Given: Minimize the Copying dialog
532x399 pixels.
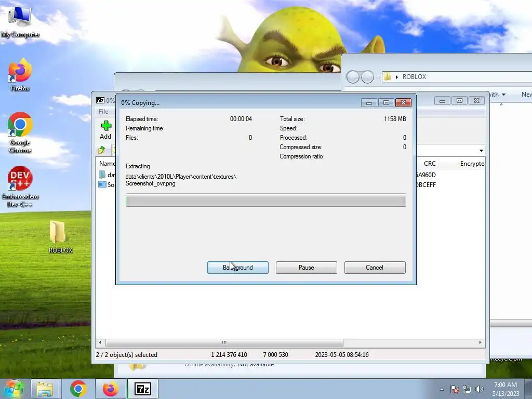Looking at the screenshot, I should click(369, 102).
